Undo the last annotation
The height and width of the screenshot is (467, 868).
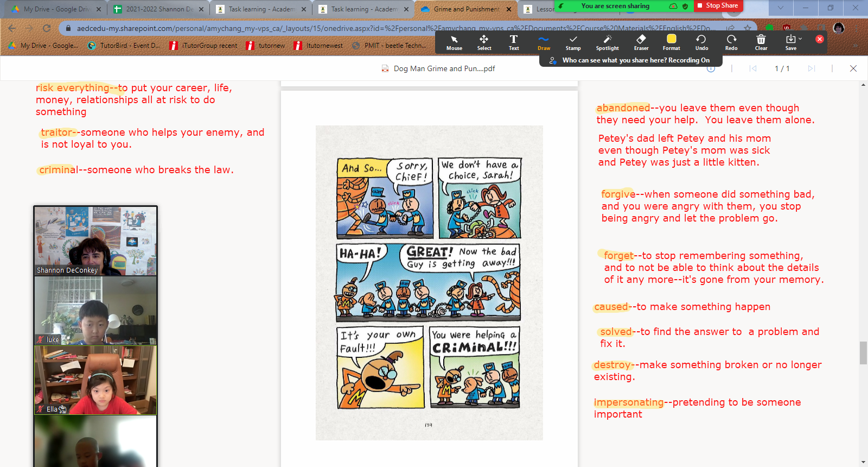tap(701, 42)
